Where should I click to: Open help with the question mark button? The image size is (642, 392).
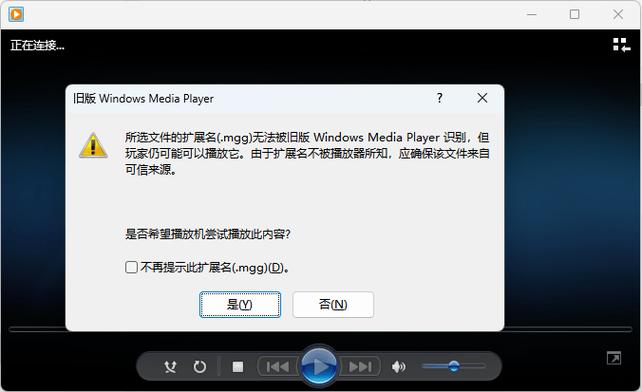coord(439,98)
